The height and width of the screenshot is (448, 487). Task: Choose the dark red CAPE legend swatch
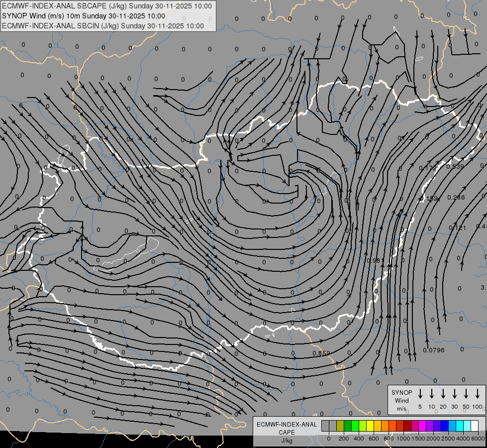pos(407,426)
